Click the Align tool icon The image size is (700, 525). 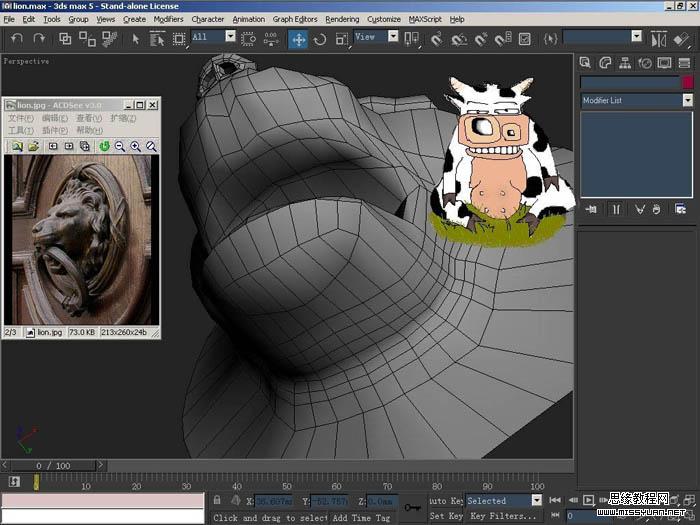pyautogui.click(x=681, y=39)
